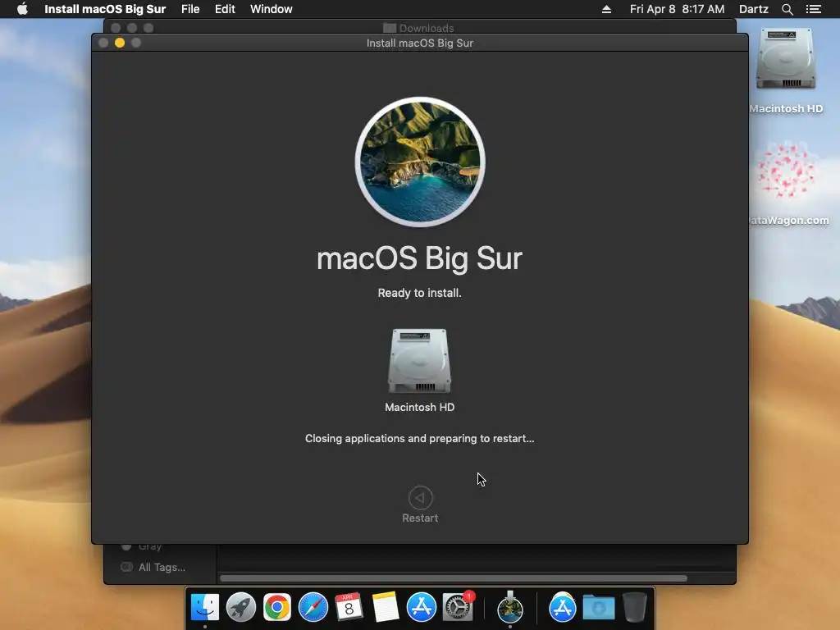Click the date and time display

point(677,9)
